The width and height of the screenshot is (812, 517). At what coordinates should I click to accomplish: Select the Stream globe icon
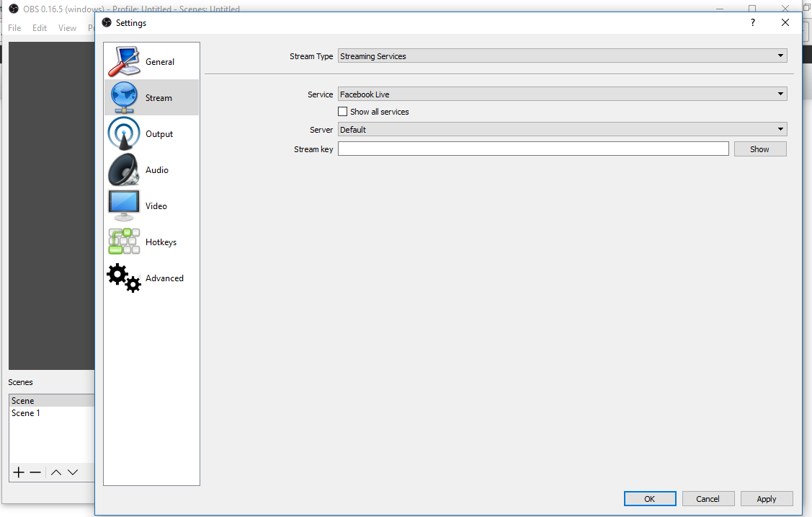click(x=124, y=97)
